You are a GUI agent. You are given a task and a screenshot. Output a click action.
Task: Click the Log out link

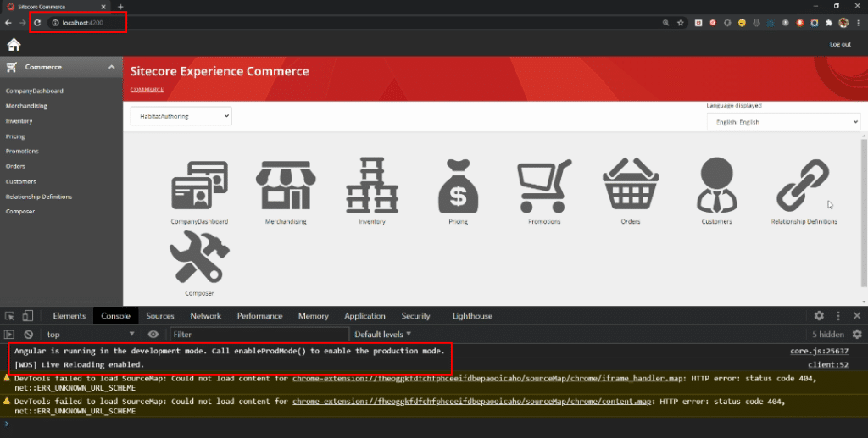(840, 44)
